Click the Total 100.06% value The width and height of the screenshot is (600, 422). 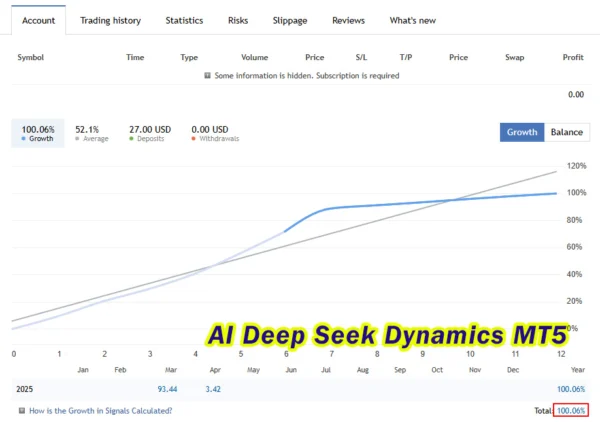click(571, 411)
